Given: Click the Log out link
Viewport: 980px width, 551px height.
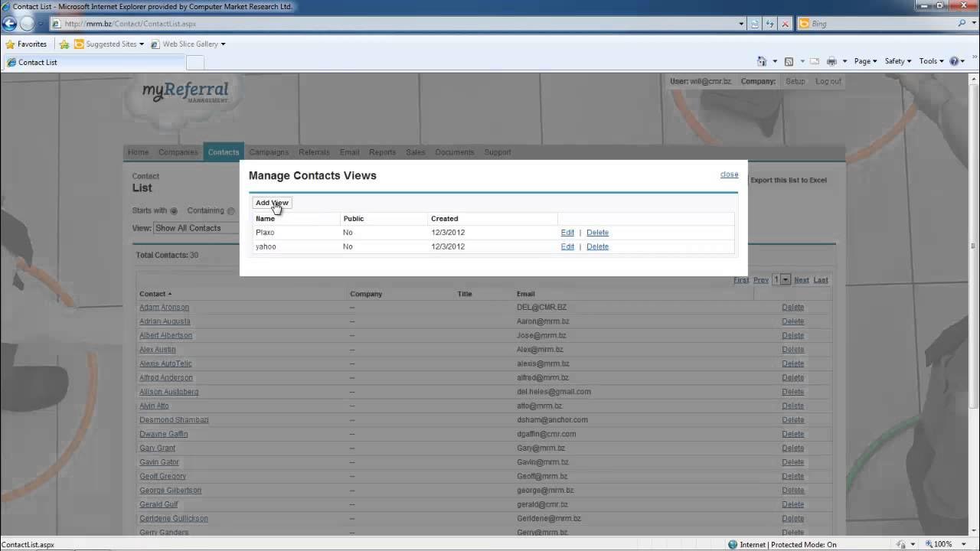Looking at the screenshot, I should pos(828,81).
